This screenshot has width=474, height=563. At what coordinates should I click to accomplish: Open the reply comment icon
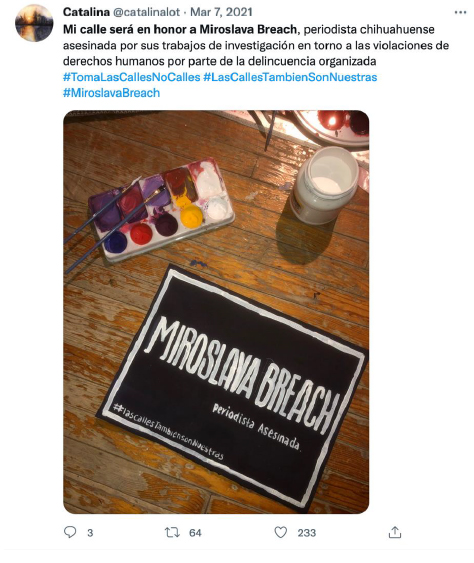pyautogui.click(x=70, y=532)
